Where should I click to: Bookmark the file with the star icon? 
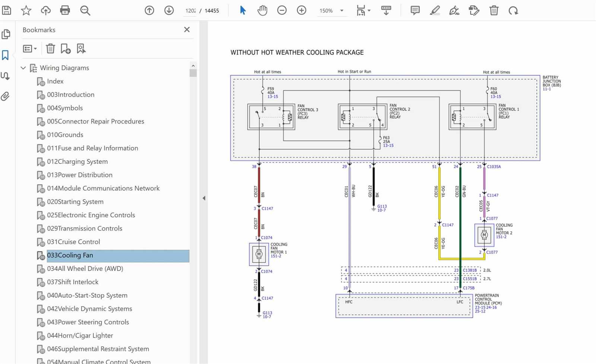click(x=26, y=10)
